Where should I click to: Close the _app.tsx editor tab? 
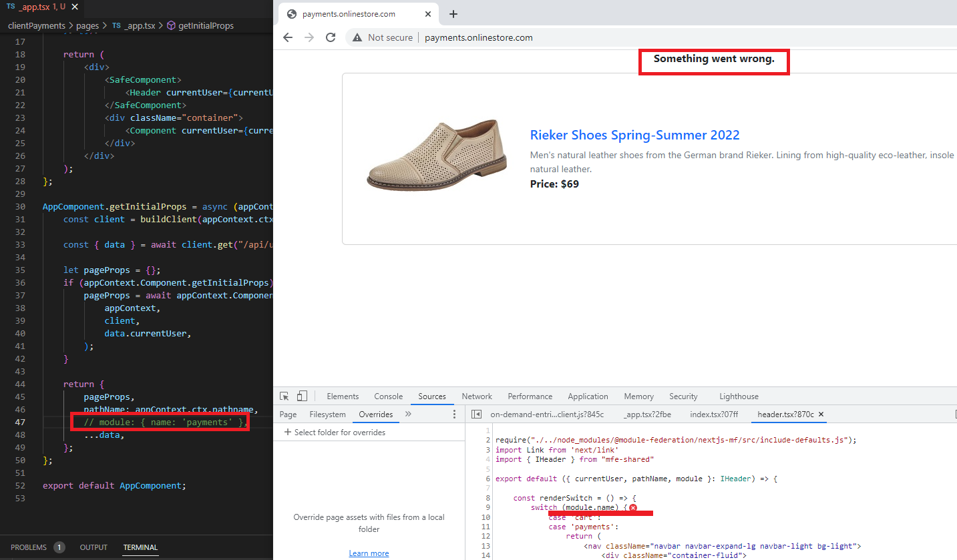[74, 7]
